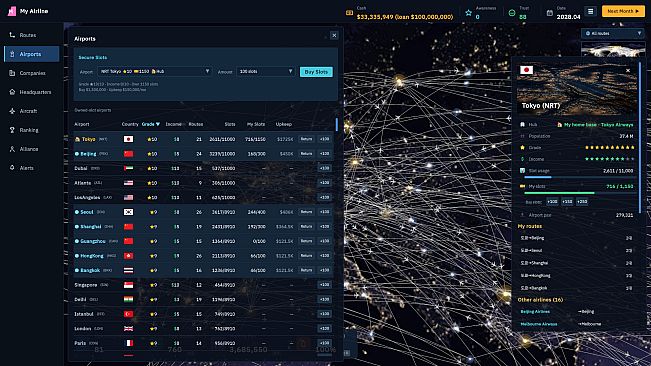
Task: Select the Los Angeles airport row
Action: click(x=203, y=198)
